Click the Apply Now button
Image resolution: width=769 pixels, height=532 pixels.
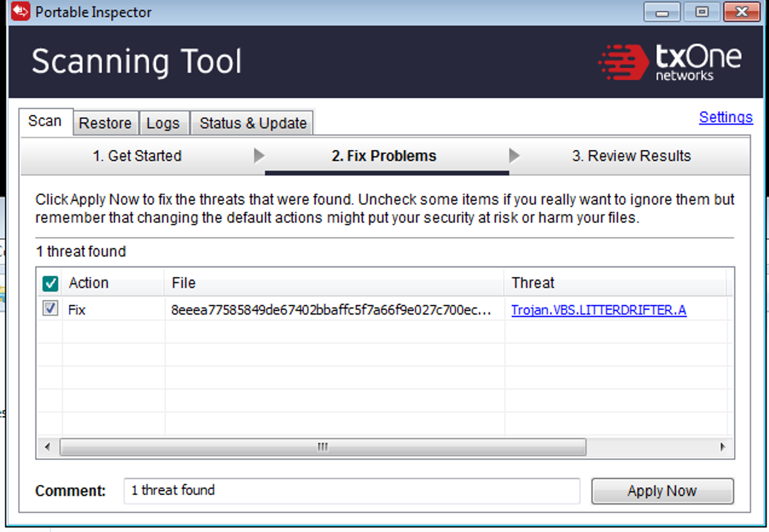[662, 491]
